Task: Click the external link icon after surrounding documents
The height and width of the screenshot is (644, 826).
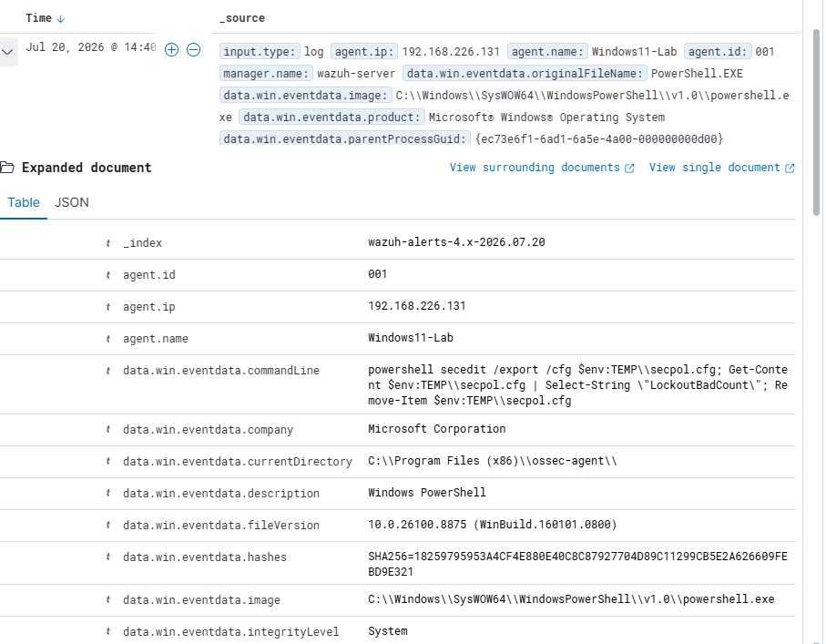Action: (629, 169)
